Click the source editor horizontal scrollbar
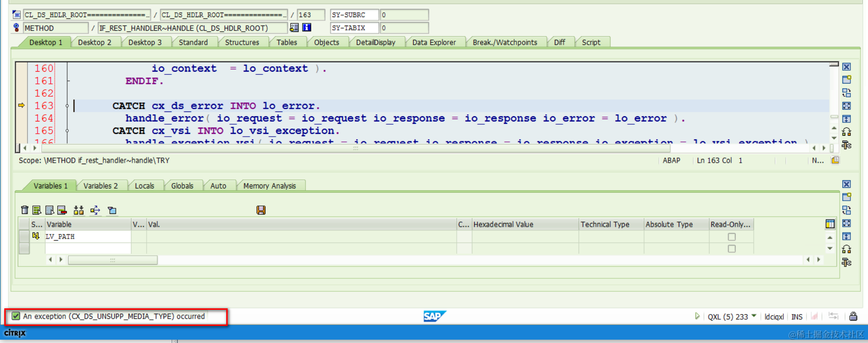868x343 pixels. (x=355, y=148)
